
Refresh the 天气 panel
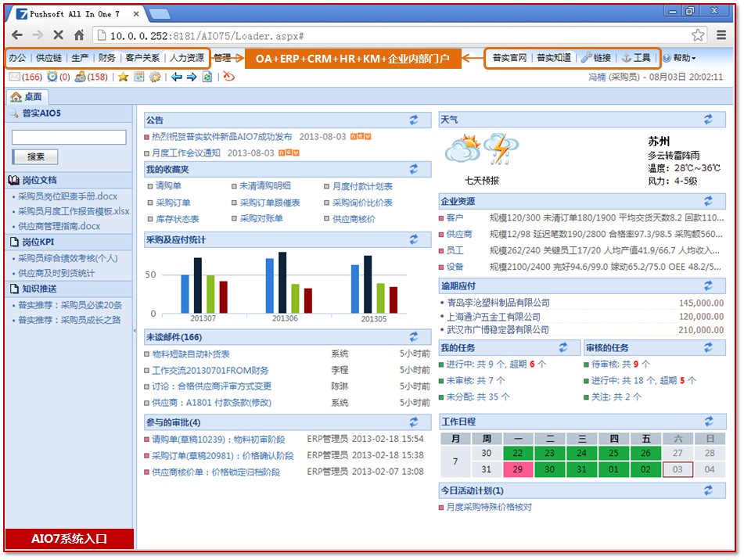(709, 120)
